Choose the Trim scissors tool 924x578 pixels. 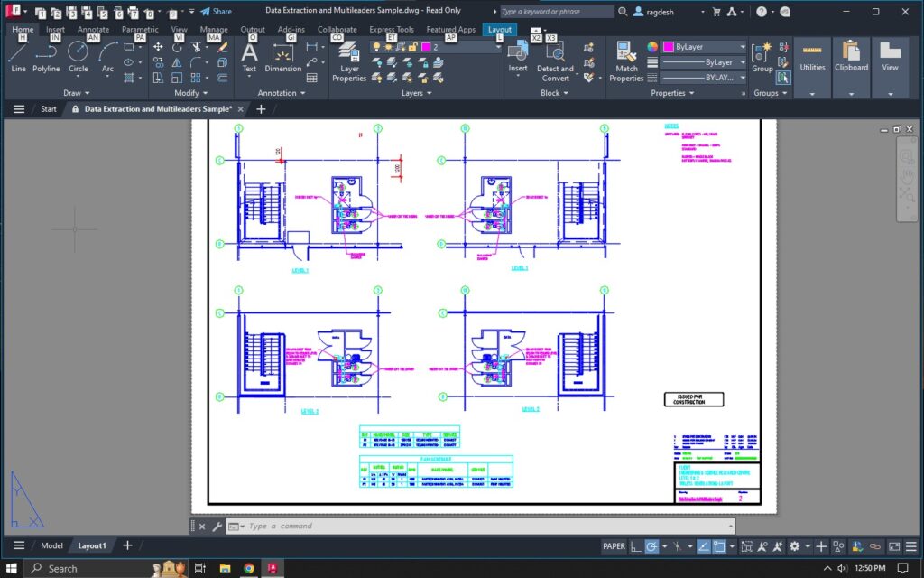196,47
